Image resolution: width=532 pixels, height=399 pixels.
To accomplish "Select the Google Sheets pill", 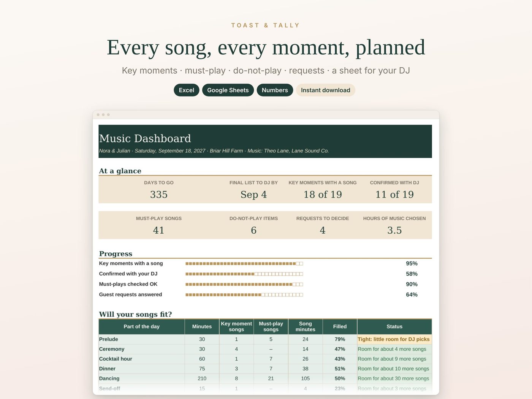I will pyautogui.click(x=228, y=90).
